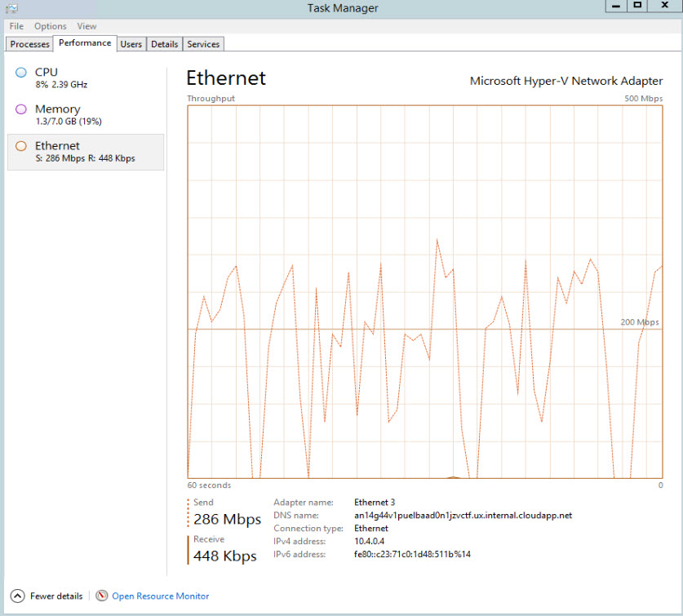Image resolution: width=683 pixels, height=616 pixels.
Task: Open the File menu
Action: (x=15, y=26)
